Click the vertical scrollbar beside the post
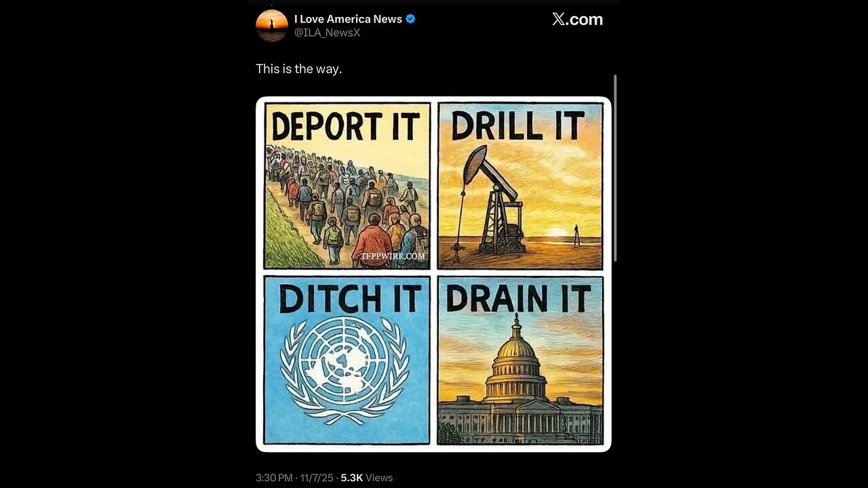The image size is (868, 488). 615,168
